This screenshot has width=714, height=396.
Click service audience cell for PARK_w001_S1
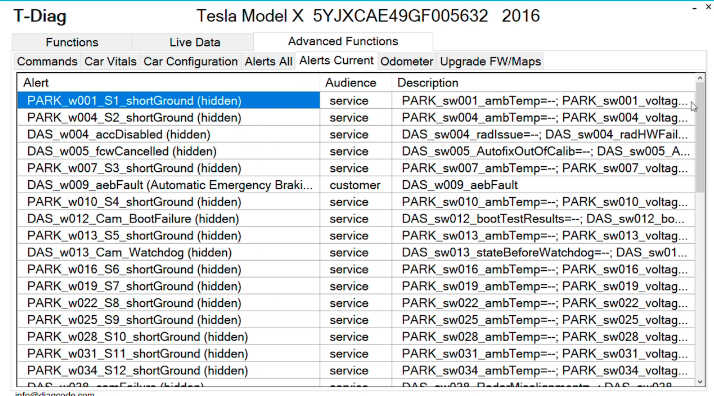point(355,101)
